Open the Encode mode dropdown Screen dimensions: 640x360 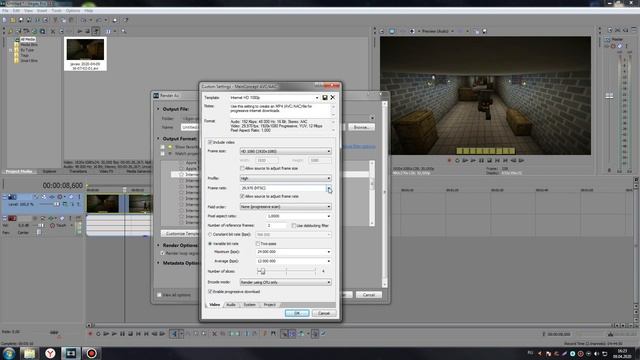pyautogui.click(x=285, y=282)
